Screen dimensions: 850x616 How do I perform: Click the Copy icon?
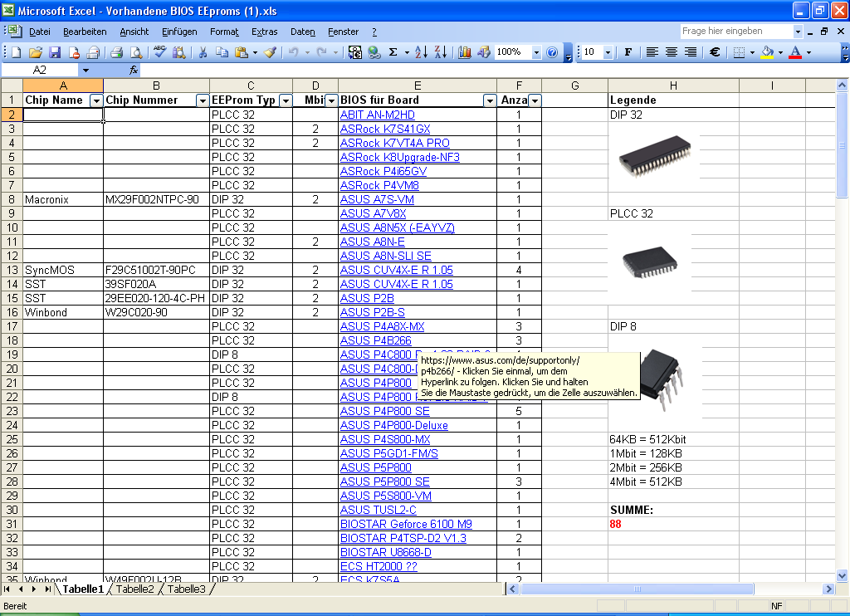222,52
